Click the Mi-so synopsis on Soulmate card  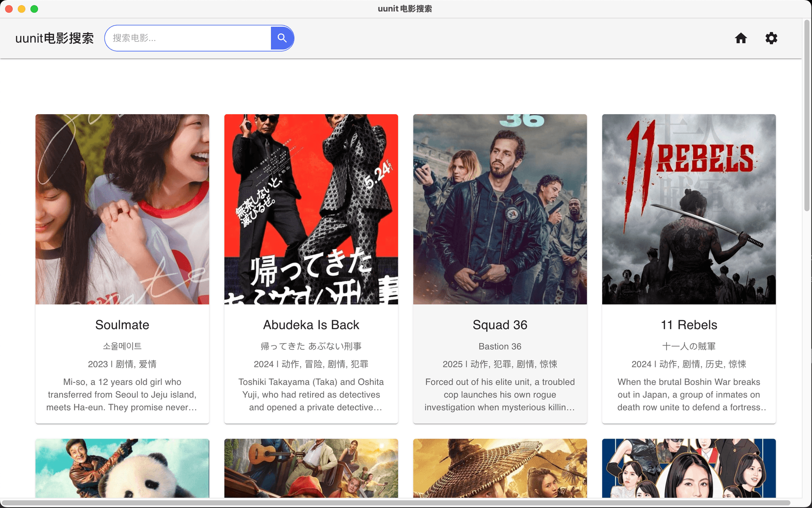click(122, 394)
